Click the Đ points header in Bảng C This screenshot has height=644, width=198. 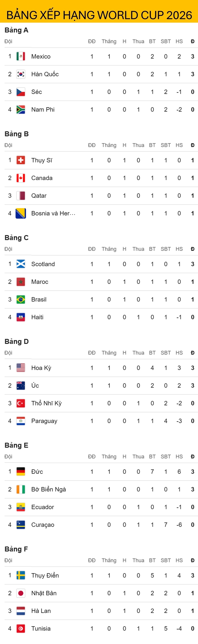(192, 249)
